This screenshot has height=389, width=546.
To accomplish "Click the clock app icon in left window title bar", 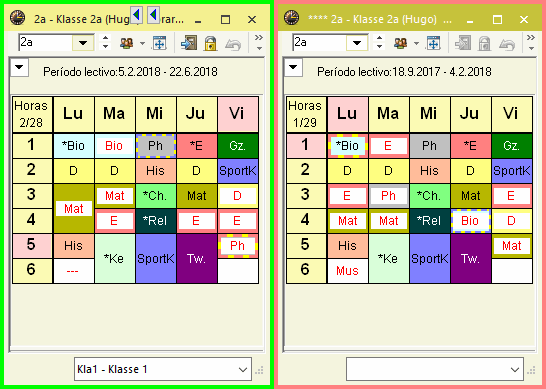I will click(x=17, y=18).
